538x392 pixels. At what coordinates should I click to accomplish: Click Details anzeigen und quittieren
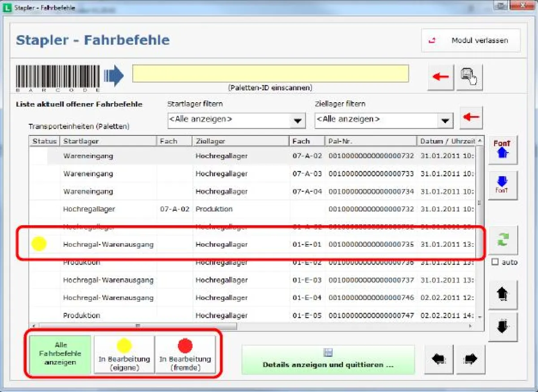(328, 359)
